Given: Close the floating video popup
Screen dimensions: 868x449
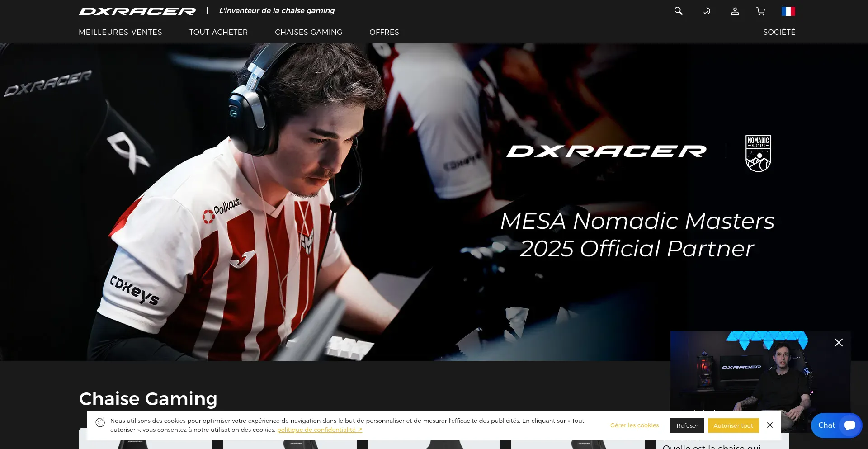Looking at the screenshot, I should click(839, 343).
